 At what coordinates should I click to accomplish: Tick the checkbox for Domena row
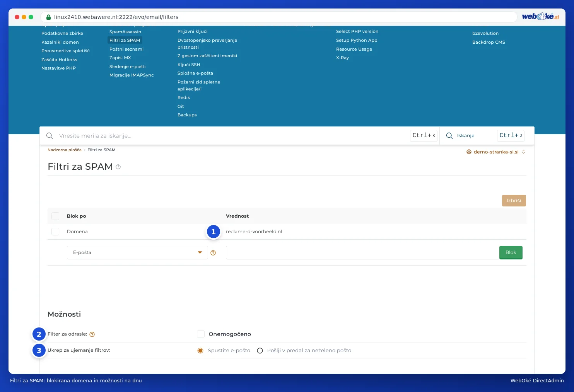click(x=55, y=232)
